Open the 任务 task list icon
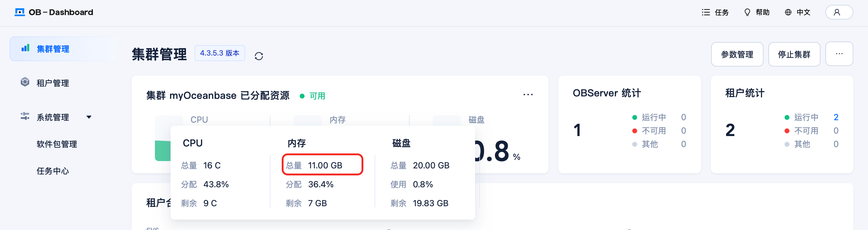The width and height of the screenshot is (868, 230). (706, 12)
